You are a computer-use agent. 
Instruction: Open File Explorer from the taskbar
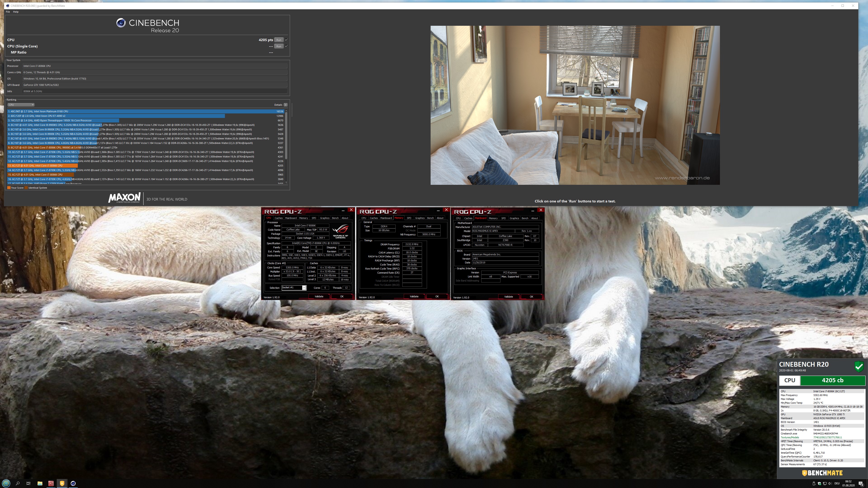coord(40,483)
